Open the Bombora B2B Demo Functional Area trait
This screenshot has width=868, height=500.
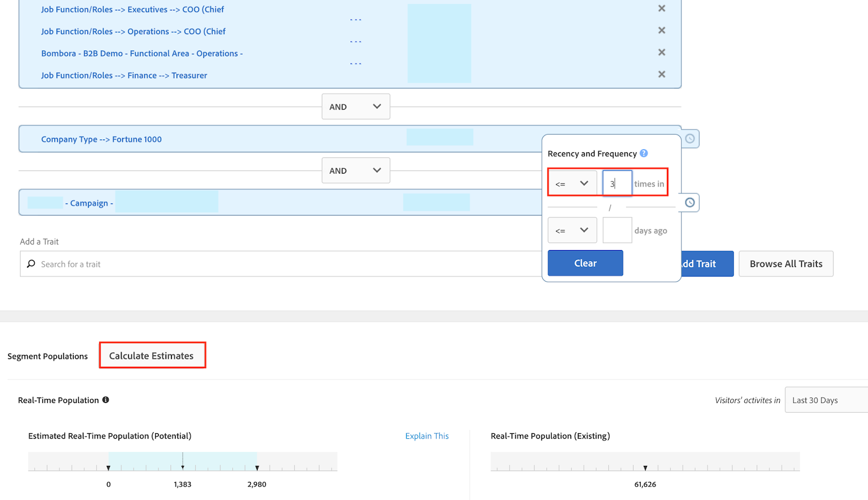142,54
